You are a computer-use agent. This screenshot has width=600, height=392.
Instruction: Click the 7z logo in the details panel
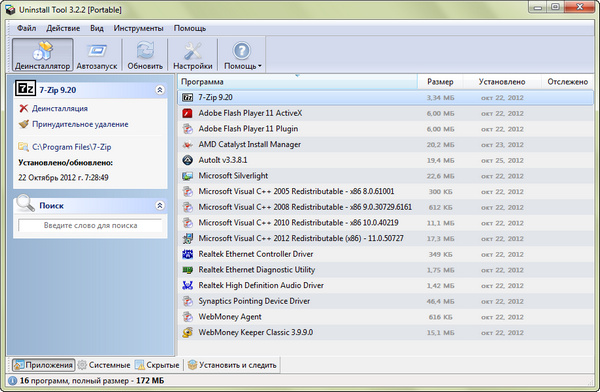[x=25, y=89]
